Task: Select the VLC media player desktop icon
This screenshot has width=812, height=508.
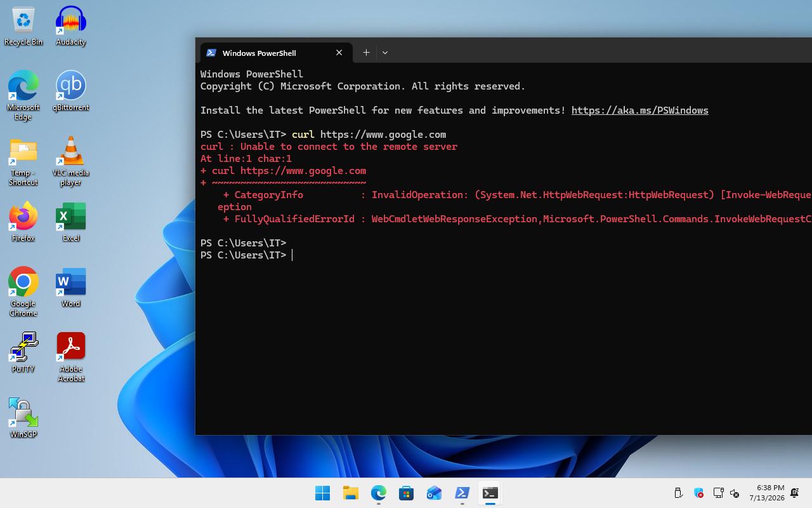Action: coord(71,162)
